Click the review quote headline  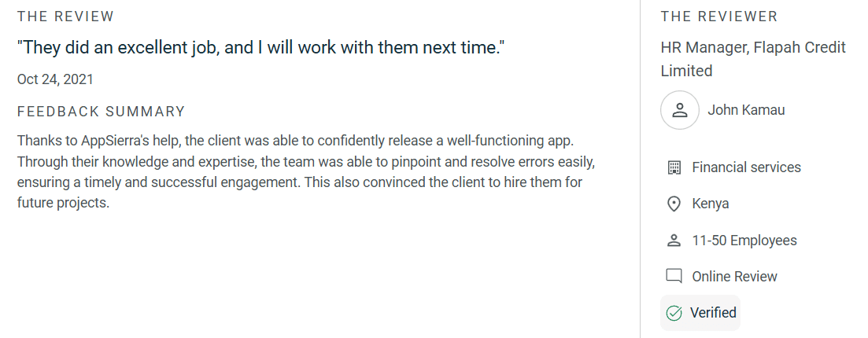coord(260,48)
